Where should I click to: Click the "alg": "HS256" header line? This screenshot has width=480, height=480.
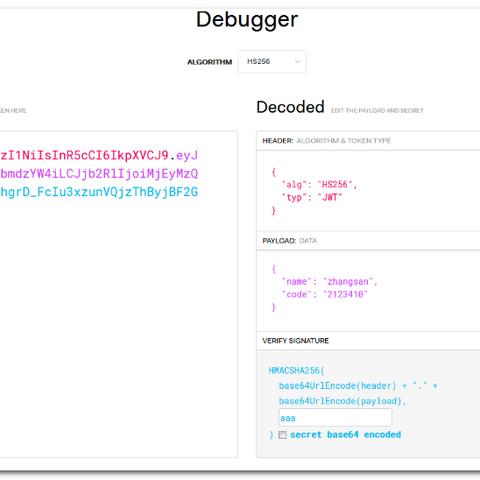[319, 185]
